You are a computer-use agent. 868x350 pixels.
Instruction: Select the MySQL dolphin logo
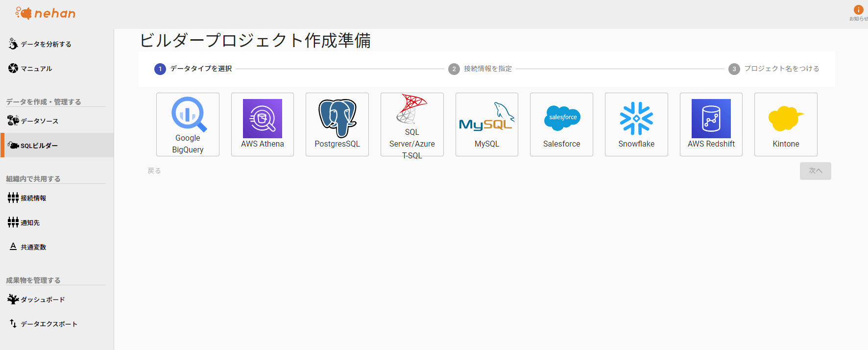[487, 117]
